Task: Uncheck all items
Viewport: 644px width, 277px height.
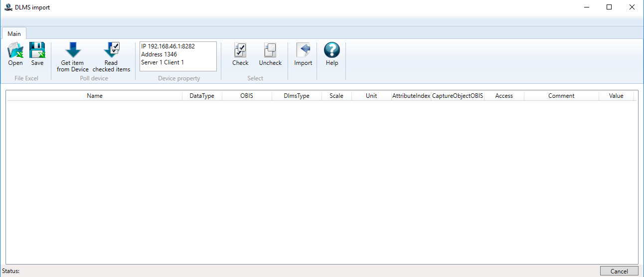Action: 270,54
